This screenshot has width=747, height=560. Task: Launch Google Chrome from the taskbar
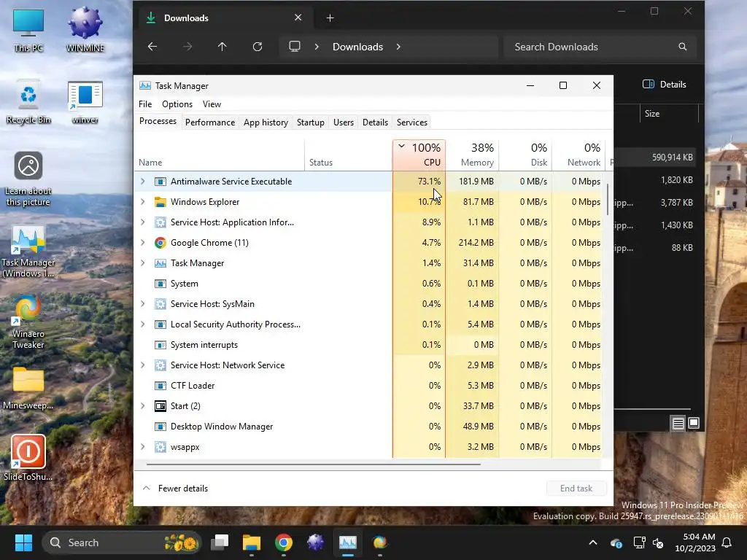pyautogui.click(x=284, y=542)
